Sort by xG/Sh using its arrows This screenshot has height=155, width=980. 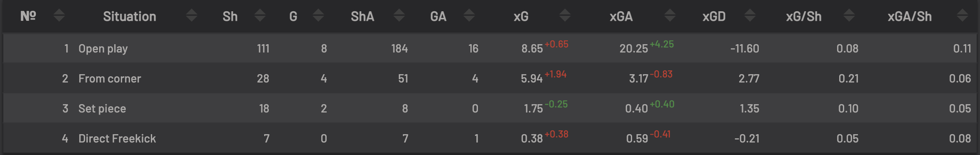coord(849,16)
